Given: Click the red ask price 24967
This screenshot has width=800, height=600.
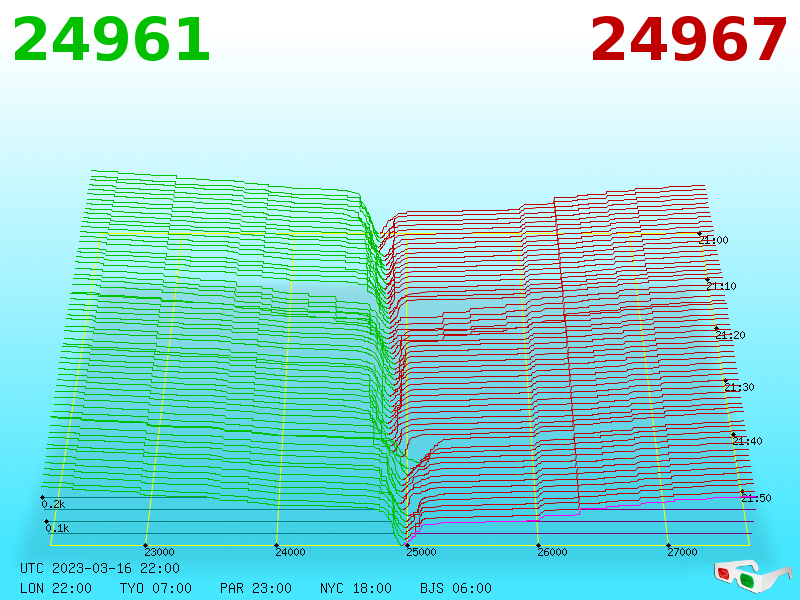Looking at the screenshot, I should click(689, 39).
